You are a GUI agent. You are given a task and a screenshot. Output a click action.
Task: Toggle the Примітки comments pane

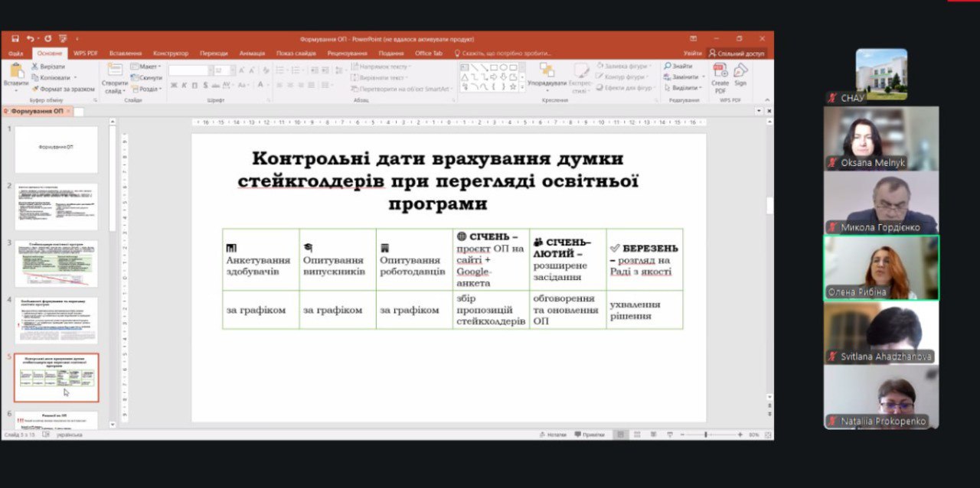point(589,434)
